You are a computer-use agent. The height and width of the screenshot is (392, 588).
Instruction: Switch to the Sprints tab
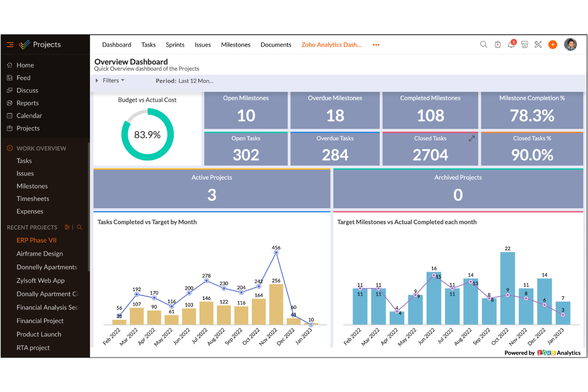coord(175,45)
